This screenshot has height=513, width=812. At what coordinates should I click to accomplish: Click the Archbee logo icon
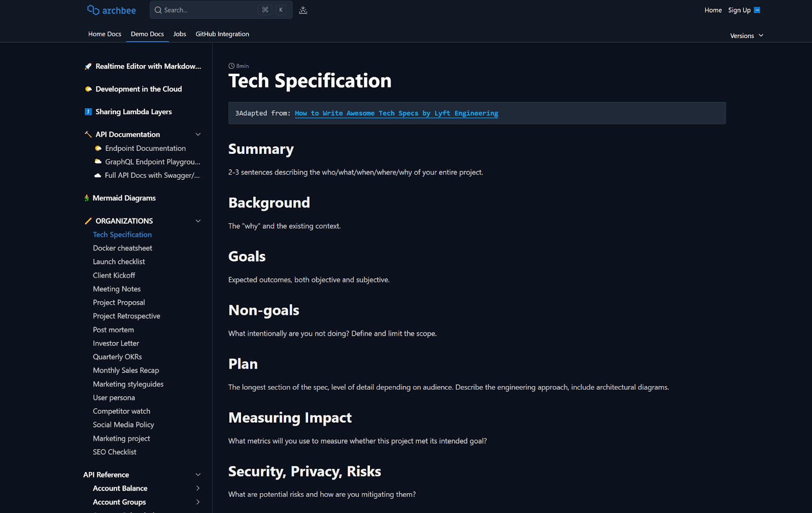click(x=93, y=10)
